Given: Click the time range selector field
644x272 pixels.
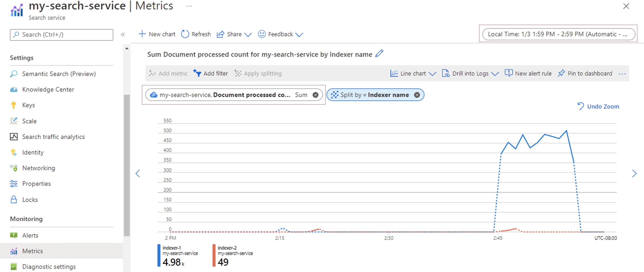Looking at the screenshot, I should point(559,34).
